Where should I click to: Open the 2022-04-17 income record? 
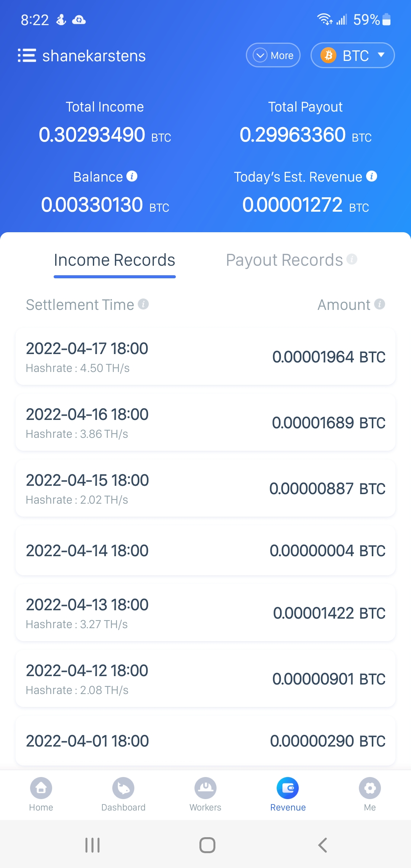[205, 357]
